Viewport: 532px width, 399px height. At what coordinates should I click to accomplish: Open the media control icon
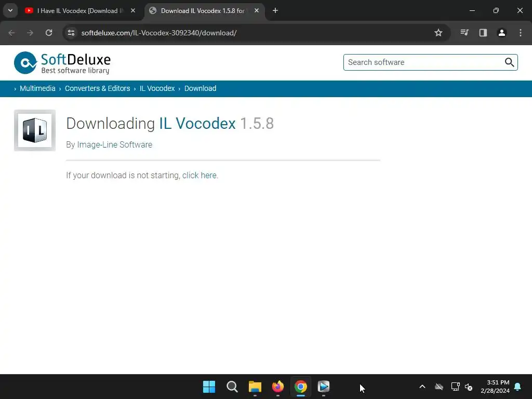coord(464,33)
